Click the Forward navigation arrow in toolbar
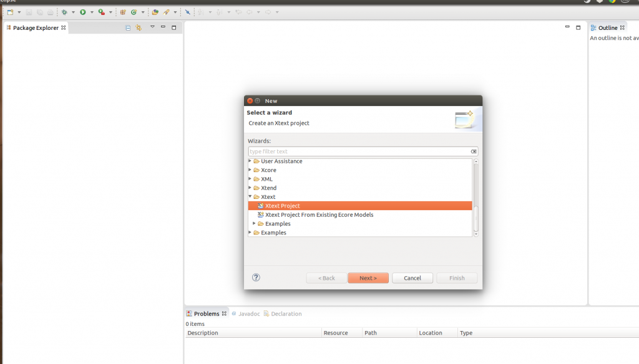This screenshot has height=364, width=639. click(268, 12)
